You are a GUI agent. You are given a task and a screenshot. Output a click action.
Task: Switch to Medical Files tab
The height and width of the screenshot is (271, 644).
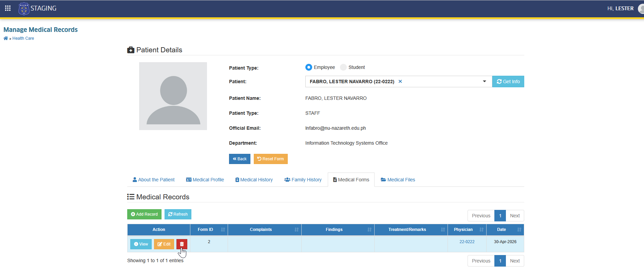[398, 180]
